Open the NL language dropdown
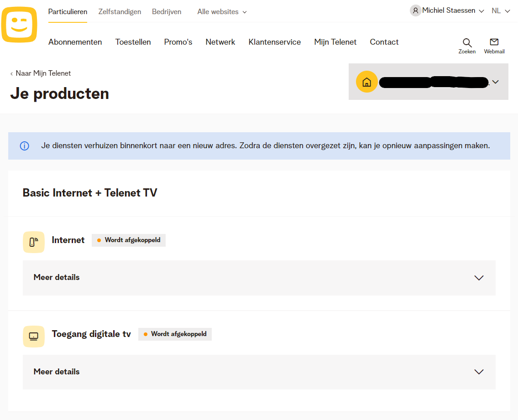 [501, 11]
